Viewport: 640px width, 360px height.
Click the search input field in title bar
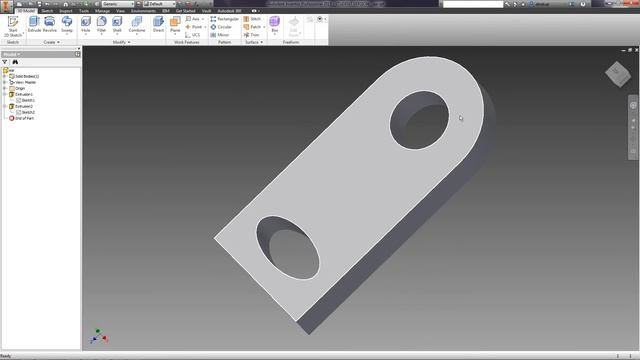tap(473, 4)
